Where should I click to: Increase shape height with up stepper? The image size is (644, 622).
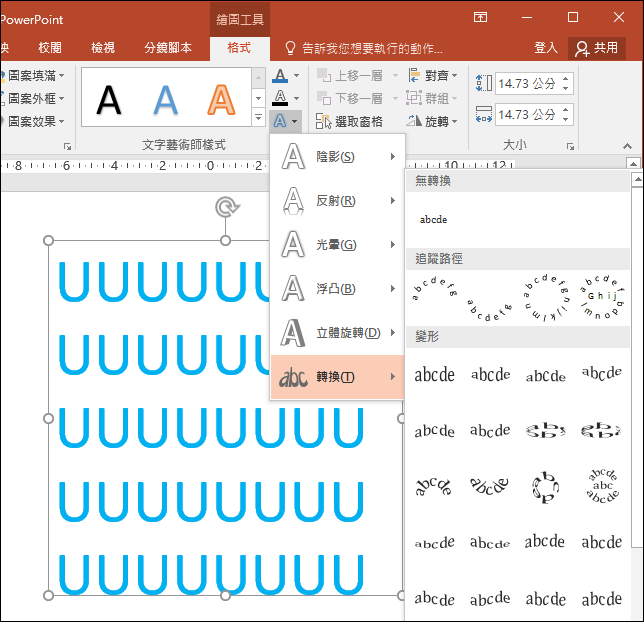pos(566,78)
